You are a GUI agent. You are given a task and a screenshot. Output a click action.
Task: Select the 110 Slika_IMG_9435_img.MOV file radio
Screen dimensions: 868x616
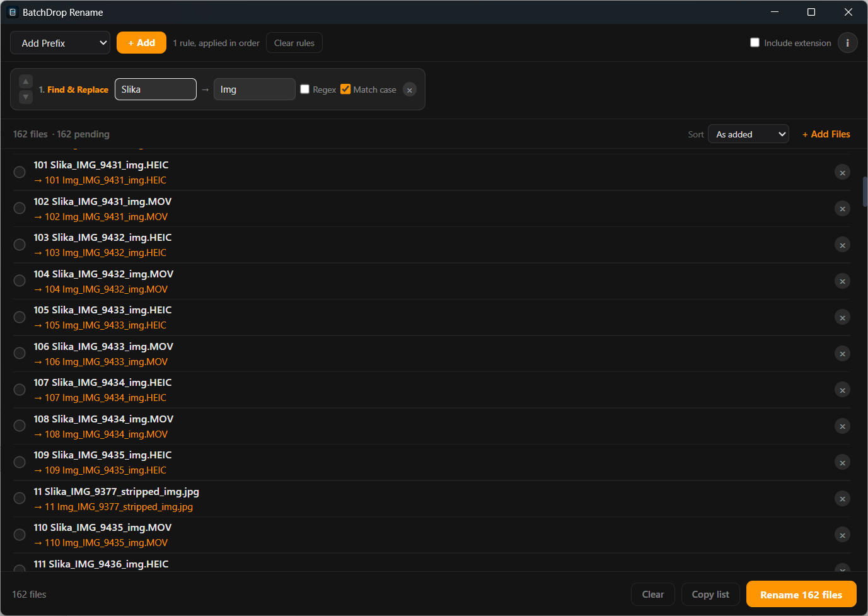[20, 535]
